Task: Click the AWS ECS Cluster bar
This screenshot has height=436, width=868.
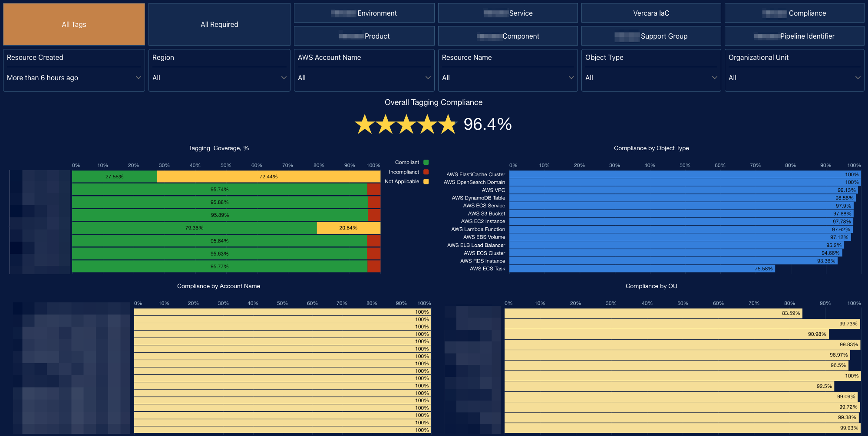Action: click(676, 253)
